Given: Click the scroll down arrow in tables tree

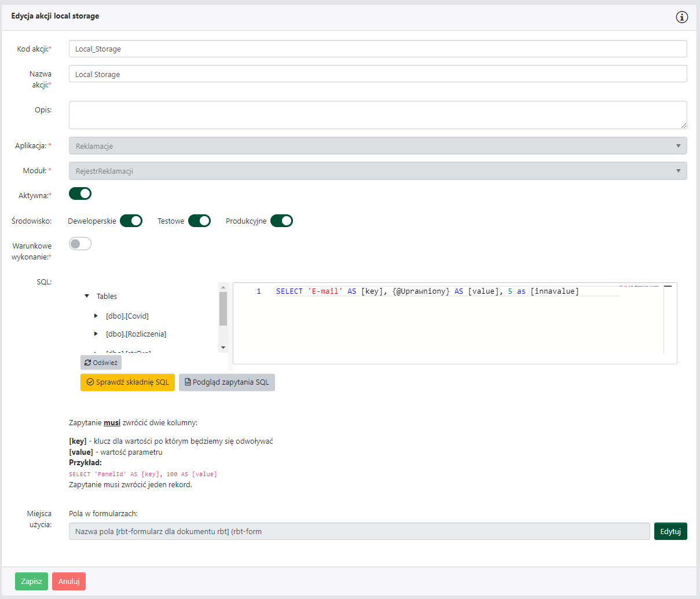Looking at the screenshot, I should click(223, 348).
